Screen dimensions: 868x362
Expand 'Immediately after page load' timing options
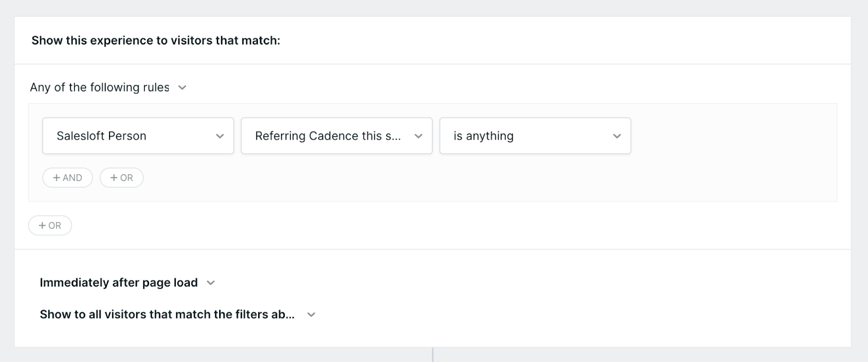127,283
